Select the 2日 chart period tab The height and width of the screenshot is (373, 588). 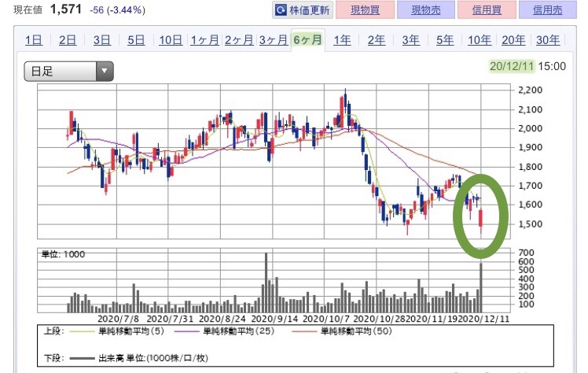(68, 40)
